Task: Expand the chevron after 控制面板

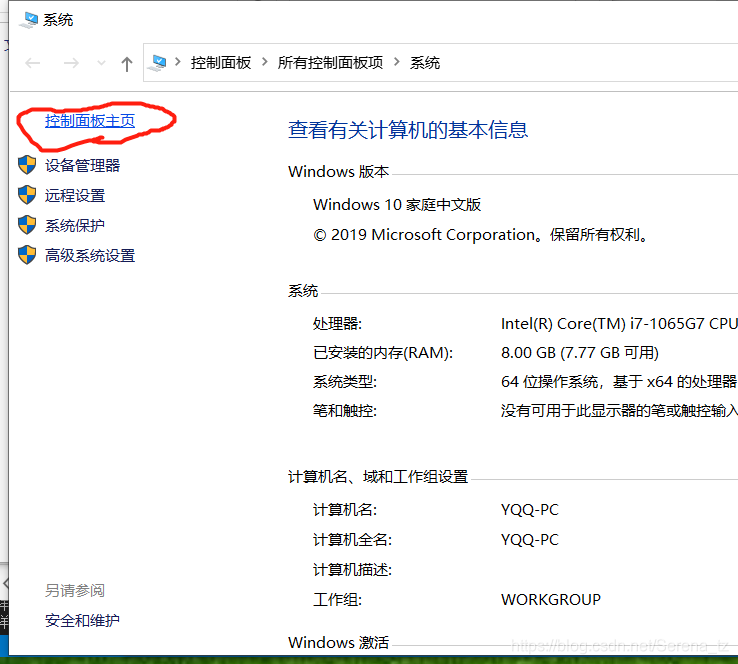Action: (265, 62)
